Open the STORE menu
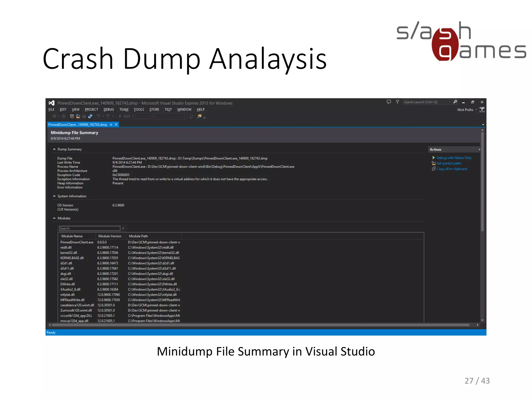 (x=154, y=110)
